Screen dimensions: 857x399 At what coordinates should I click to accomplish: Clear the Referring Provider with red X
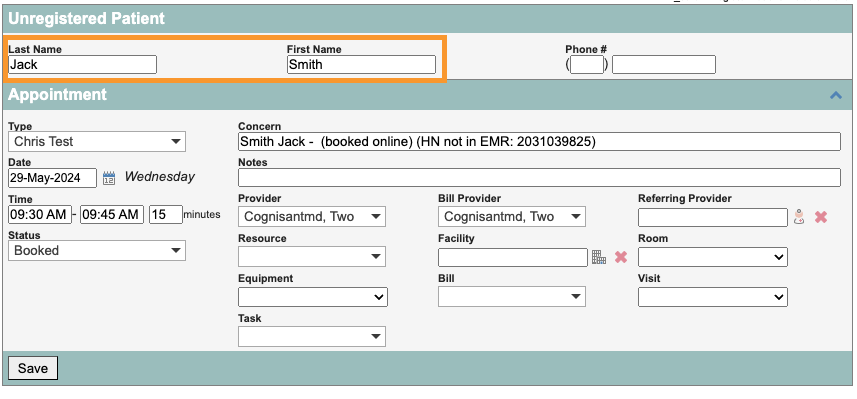click(x=821, y=217)
